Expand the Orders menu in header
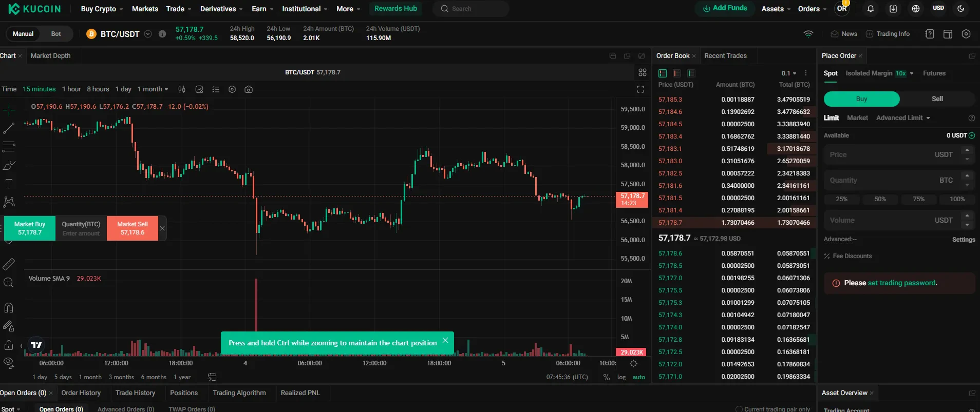 coord(812,9)
